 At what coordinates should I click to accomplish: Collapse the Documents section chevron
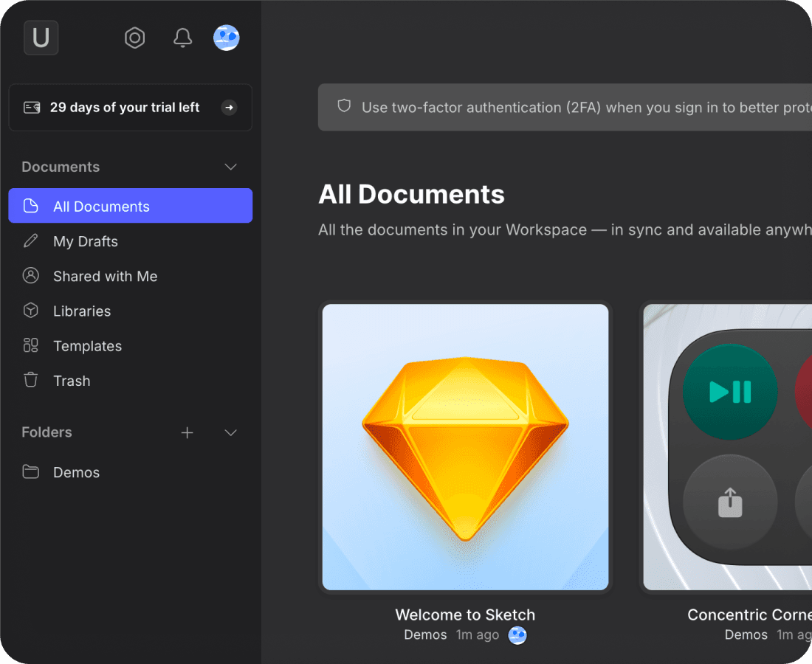[230, 167]
